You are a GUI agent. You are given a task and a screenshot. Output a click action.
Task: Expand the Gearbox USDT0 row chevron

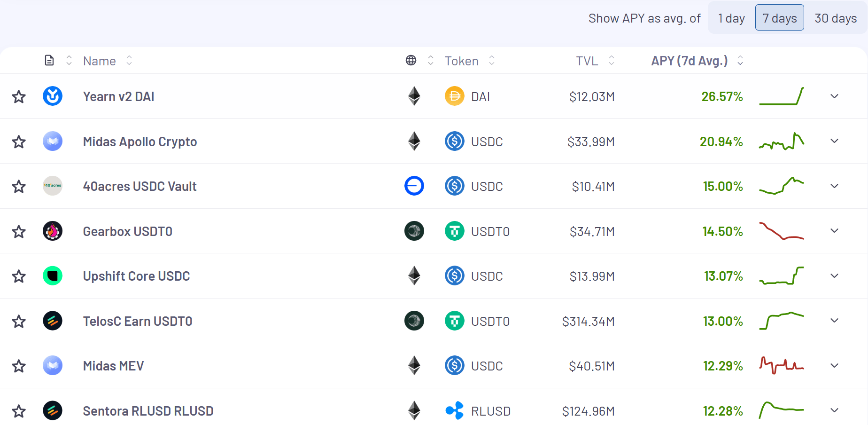[834, 231]
